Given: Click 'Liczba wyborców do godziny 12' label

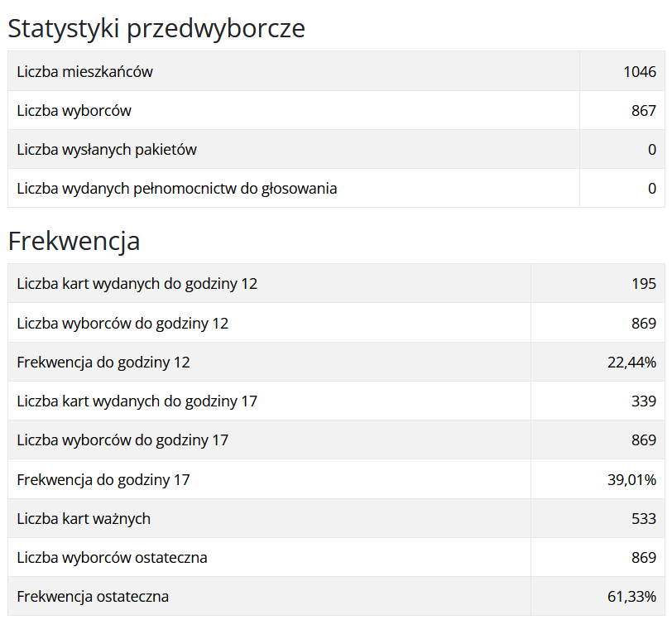Looking at the screenshot, I should pos(122,323).
